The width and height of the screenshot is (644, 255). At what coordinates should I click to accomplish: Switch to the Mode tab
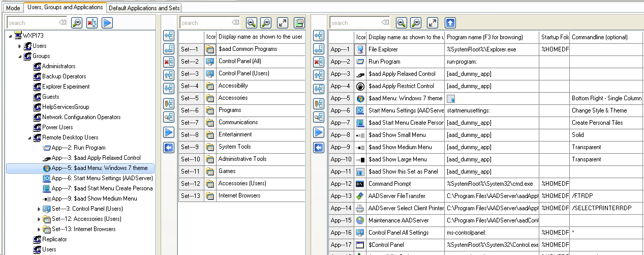click(13, 8)
